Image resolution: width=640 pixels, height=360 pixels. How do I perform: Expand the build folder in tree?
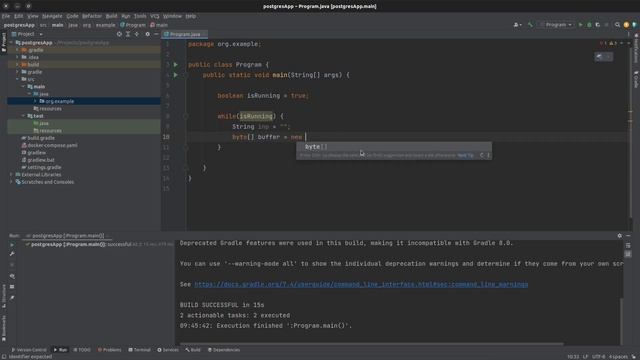(17, 64)
